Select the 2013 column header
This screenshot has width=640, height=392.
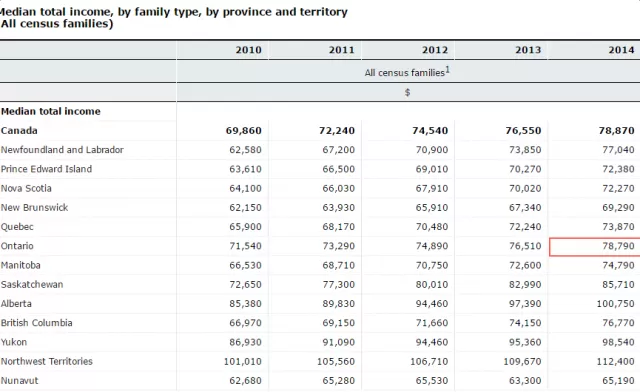pos(528,50)
